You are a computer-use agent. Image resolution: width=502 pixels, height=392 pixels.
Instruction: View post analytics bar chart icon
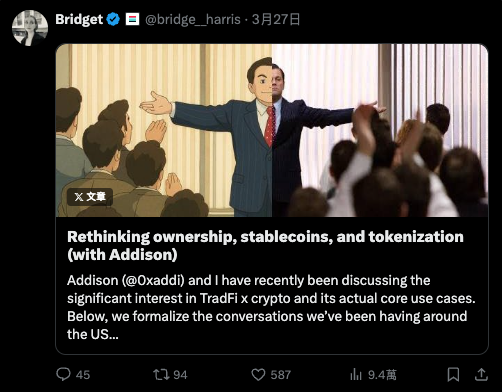pyautogui.click(x=356, y=375)
